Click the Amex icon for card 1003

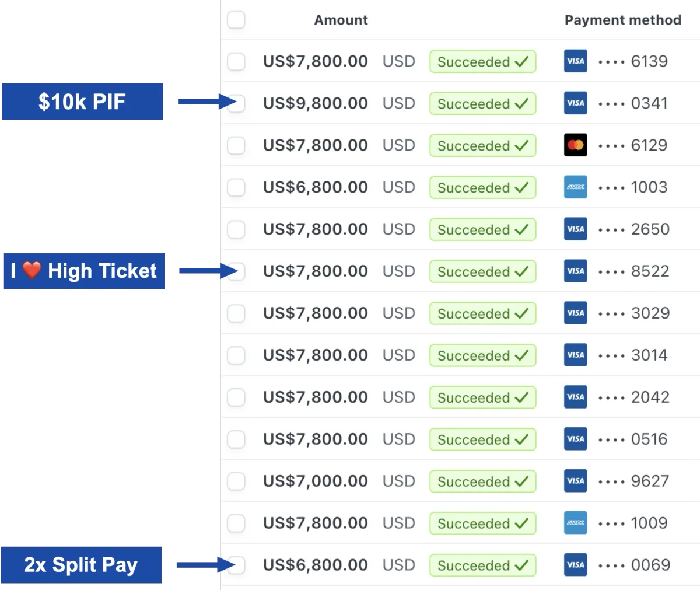[x=575, y=187]
